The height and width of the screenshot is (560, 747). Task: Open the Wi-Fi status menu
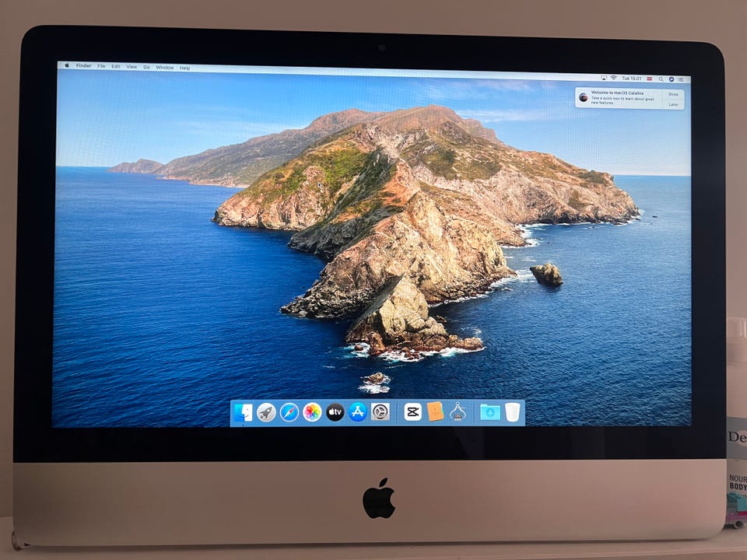point(614,78)
